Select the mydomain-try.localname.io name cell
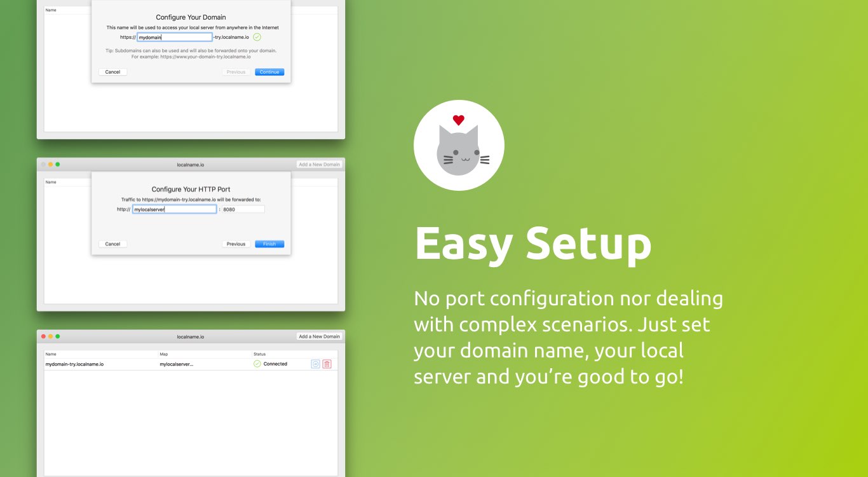Screen dimensions: 868x477 [74, 364]
